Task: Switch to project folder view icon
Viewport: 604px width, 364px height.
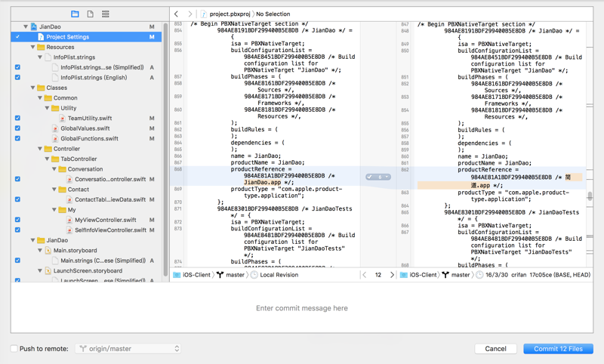Action: click(75, 14)
